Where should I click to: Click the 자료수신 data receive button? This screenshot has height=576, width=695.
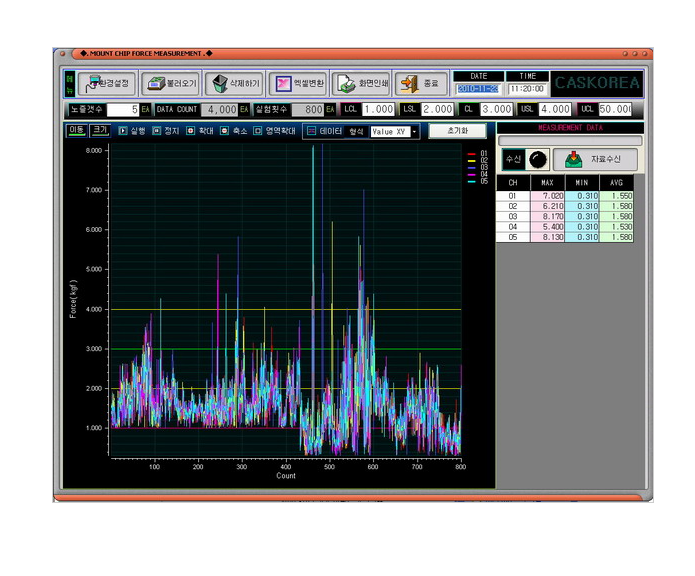595,160
